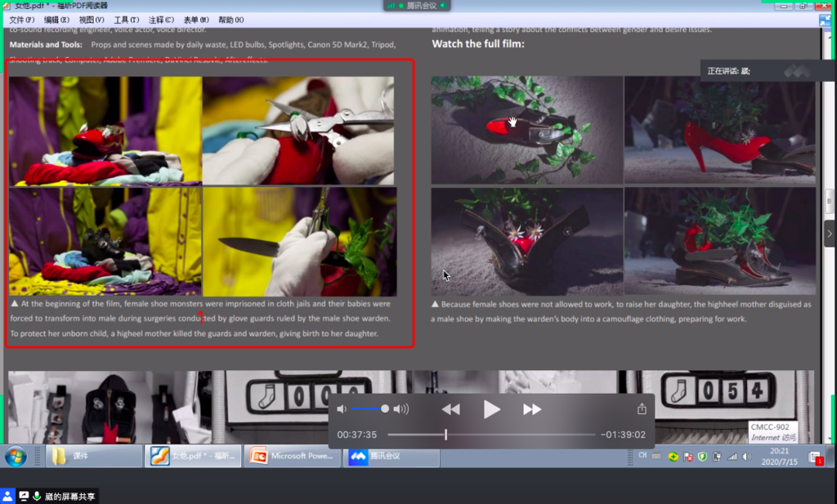Click the CH input language indicator
Screen dimensions: 837x504
pyautogui.click(x=642, y=456)
